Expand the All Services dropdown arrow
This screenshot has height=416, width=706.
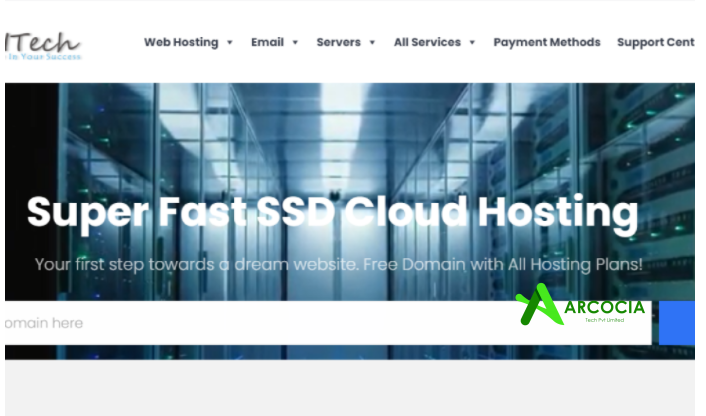click(472, 43)
